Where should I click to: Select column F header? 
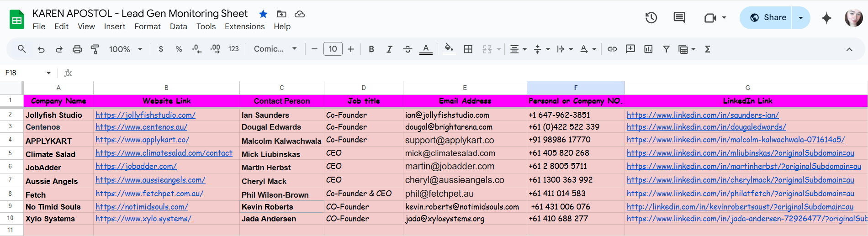point(576,88)
